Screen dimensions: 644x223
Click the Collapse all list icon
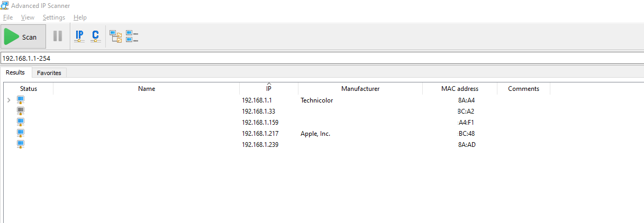132,36
